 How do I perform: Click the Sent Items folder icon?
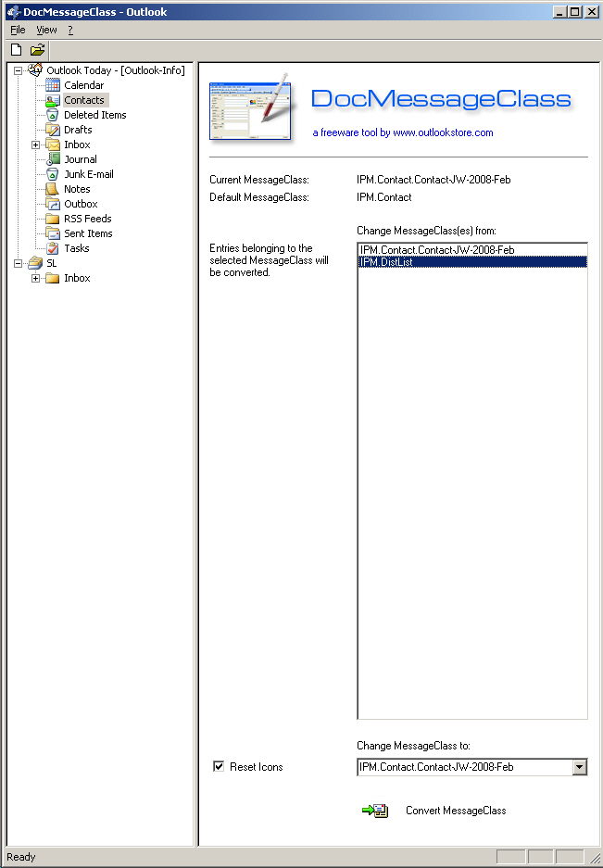53,233
